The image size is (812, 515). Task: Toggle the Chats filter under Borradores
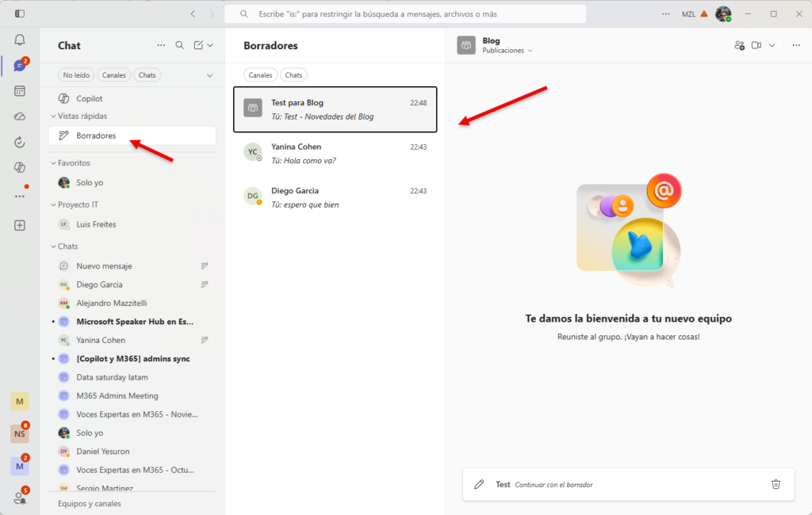tap(293, 75)
